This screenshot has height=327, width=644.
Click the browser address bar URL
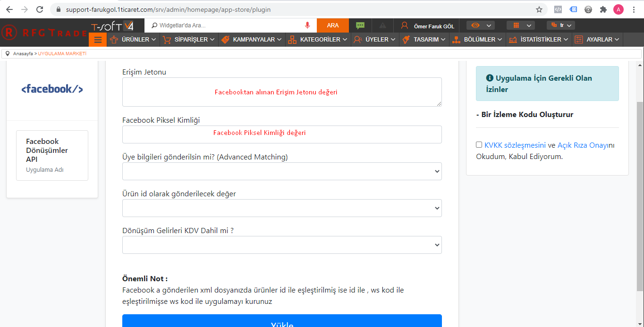coord(168,9)
